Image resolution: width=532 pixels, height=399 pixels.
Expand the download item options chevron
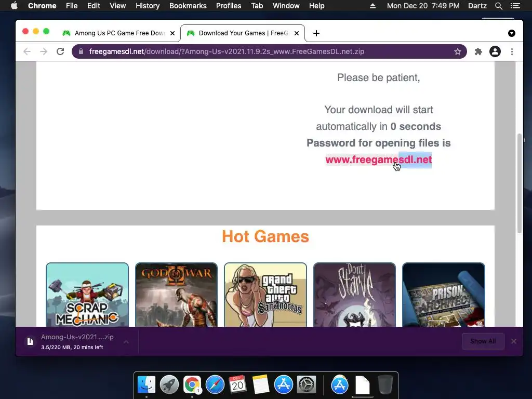pos(126,342)
